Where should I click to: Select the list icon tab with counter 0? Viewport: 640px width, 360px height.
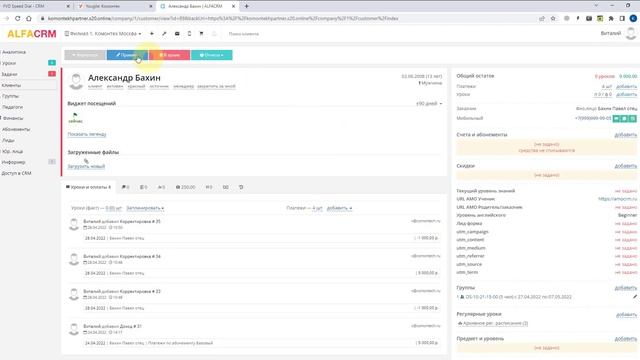coord(144,187)
